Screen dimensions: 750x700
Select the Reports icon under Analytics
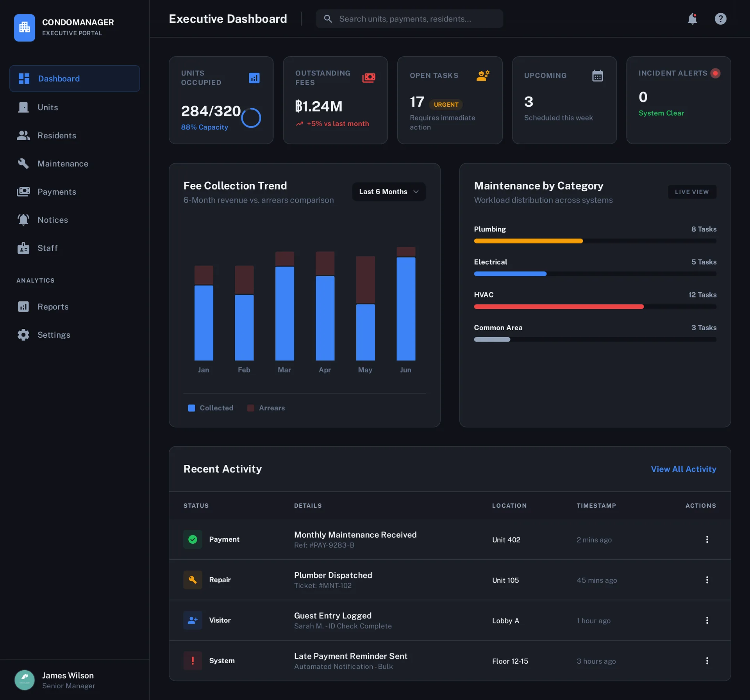[x=23, y=306]
